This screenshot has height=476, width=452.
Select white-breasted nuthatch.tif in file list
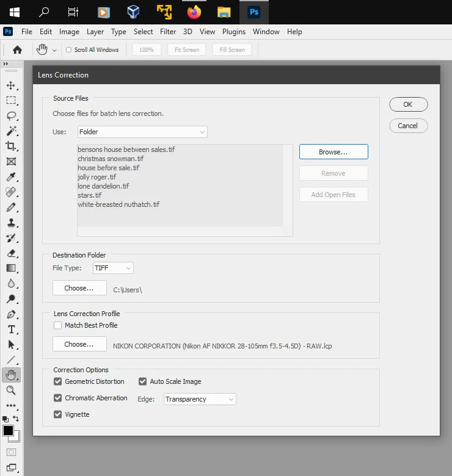click(118, 204)
